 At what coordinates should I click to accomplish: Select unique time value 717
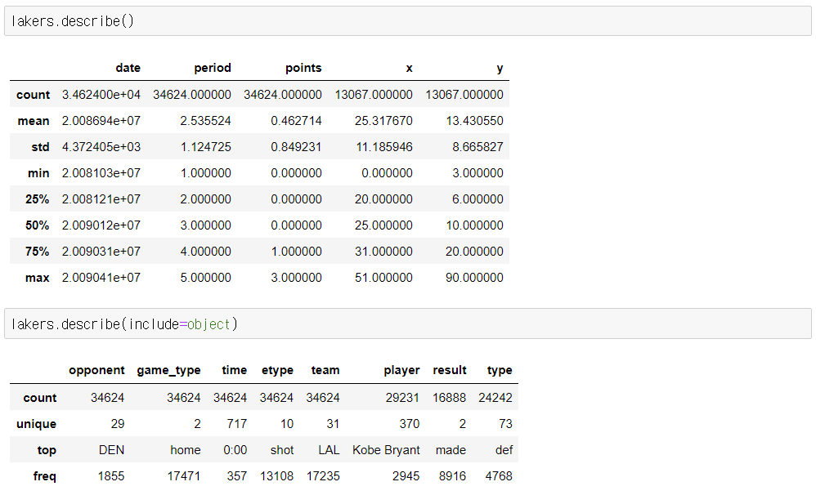point(237,423)
